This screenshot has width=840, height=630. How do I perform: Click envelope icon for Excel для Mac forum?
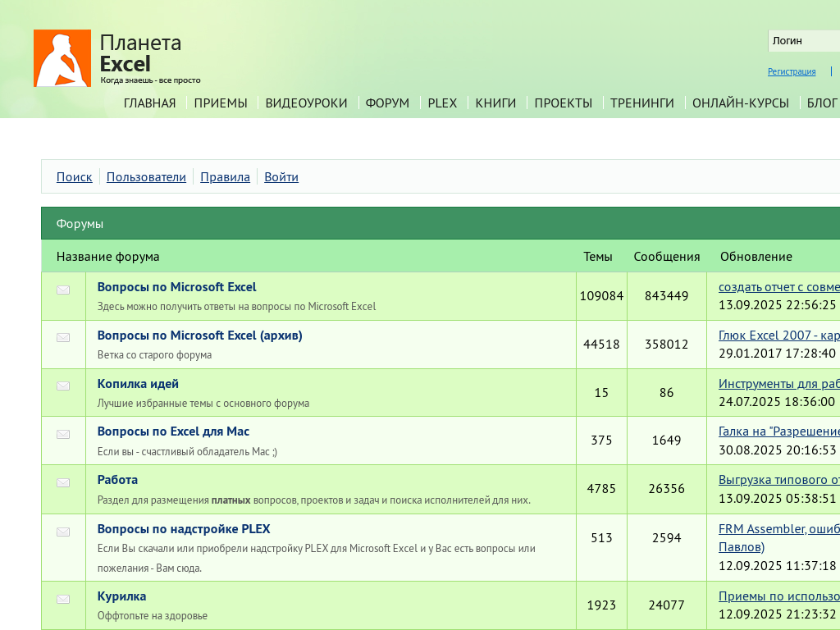[x=63, y=434]
